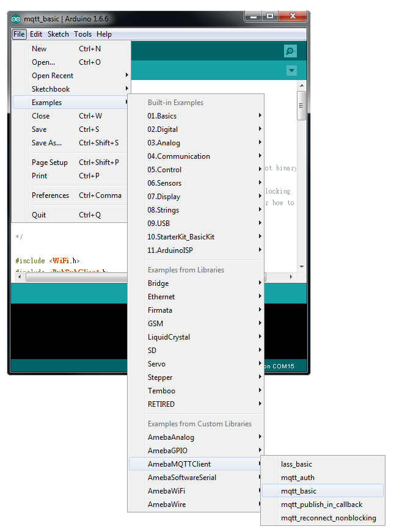Choose Open... from File menu
This screenshot has width=394, height=532.
pyautogui.click(x=71, y=62)
